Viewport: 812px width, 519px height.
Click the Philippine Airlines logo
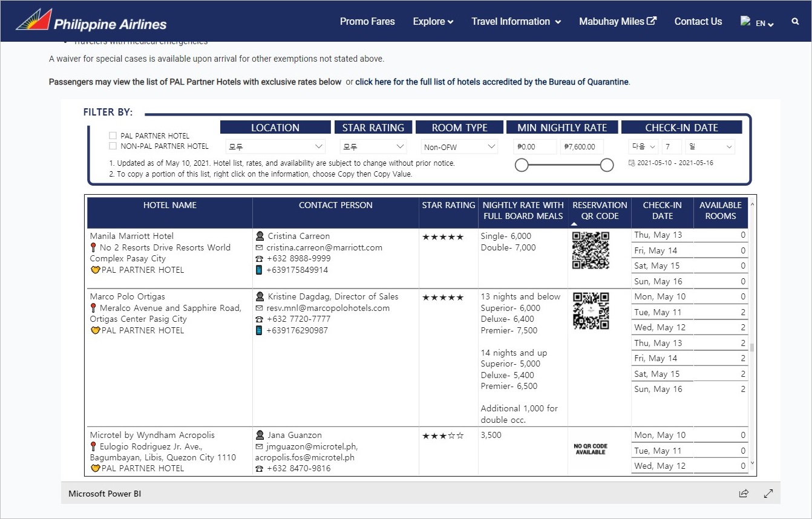[91, 21]
